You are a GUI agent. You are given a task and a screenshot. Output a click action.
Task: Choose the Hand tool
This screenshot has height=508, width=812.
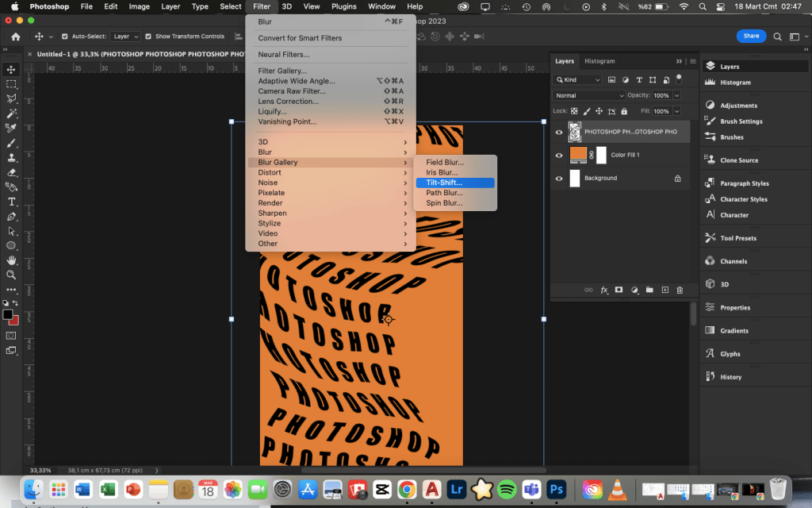click(x=11, y=260)
